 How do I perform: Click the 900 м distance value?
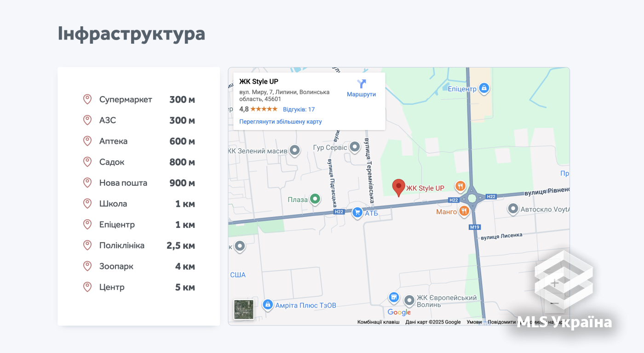182,183
